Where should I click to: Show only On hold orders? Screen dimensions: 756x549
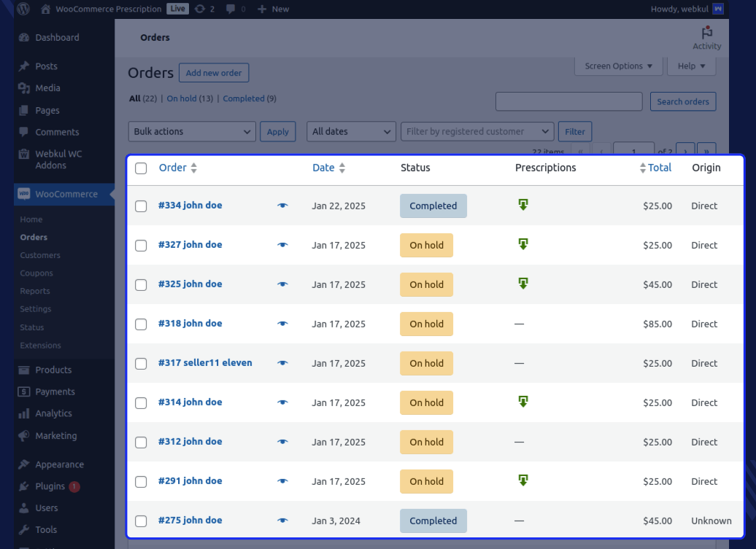coord(181,98)
